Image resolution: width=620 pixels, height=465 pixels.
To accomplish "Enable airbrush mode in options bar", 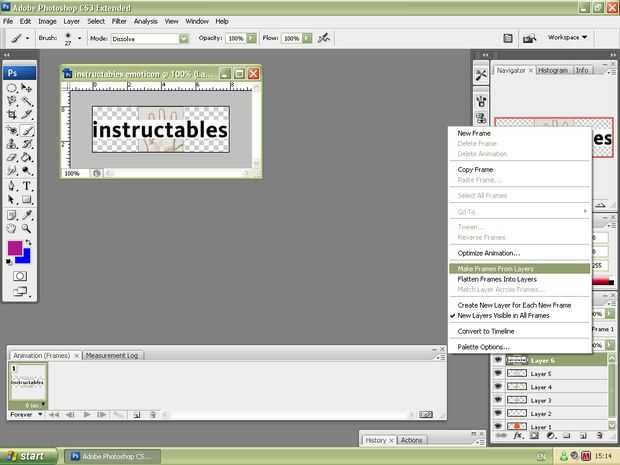I will (x=324, y=38).
